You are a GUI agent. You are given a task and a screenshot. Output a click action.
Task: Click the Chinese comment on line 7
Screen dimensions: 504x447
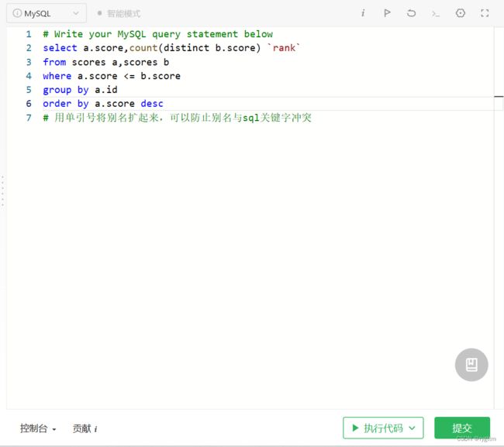pos(177,118)
